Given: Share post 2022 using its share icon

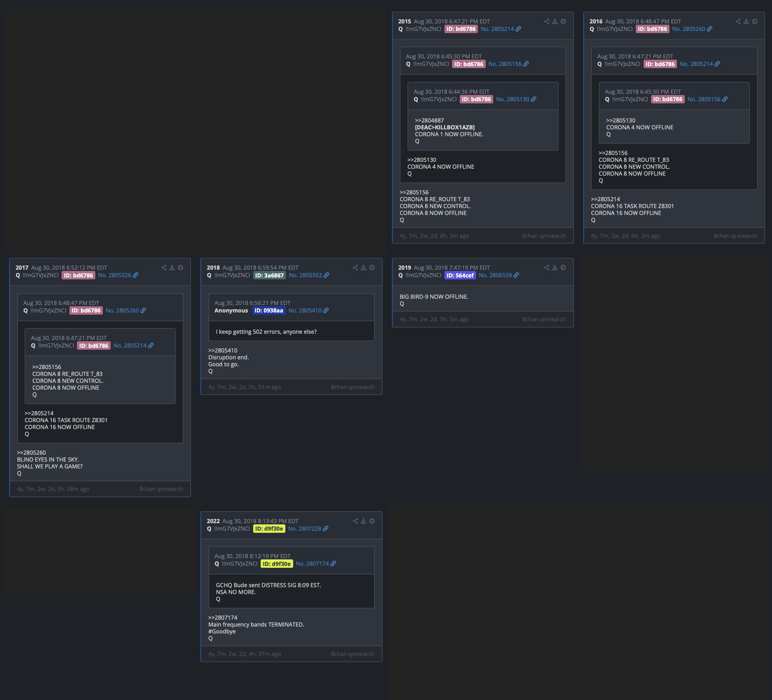Looking at the screenshot, I should pyautogui.click(x=355, y=521).
